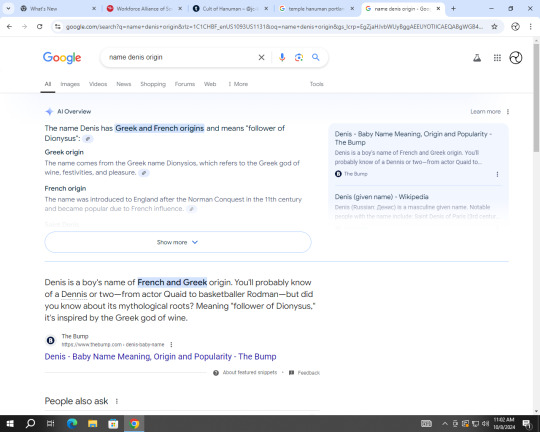The width and height of the screenshot is (540, 432).
Task: Launch Microsoft Edge from taskbar
Action: click(72, 423)
